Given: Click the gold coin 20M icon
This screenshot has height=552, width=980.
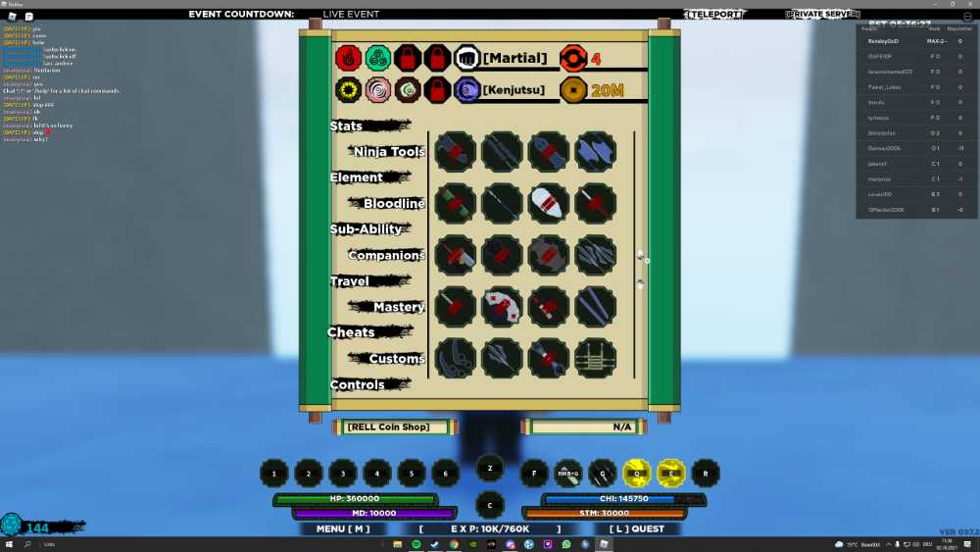Looking at the screenshot, I should tap(573, 90).
